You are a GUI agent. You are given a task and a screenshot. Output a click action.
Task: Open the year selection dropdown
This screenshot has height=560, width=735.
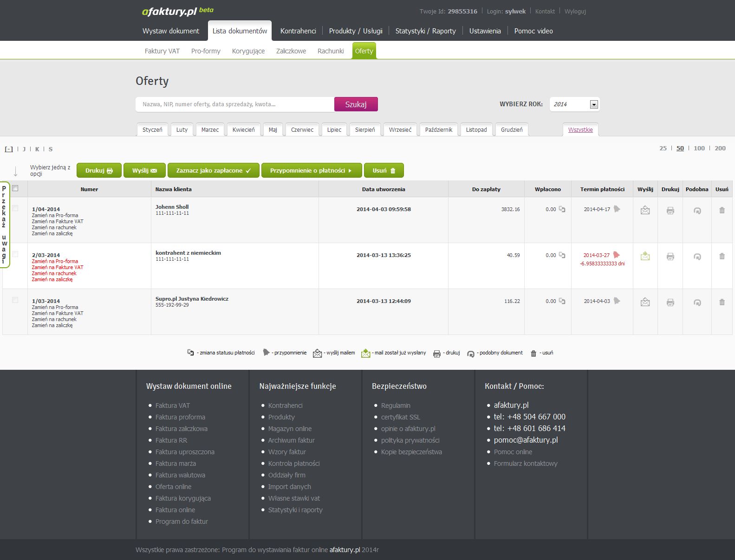(593, 104)
